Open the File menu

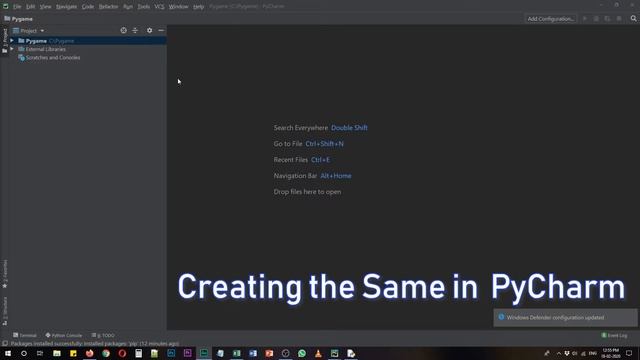[x=17, y=7]
